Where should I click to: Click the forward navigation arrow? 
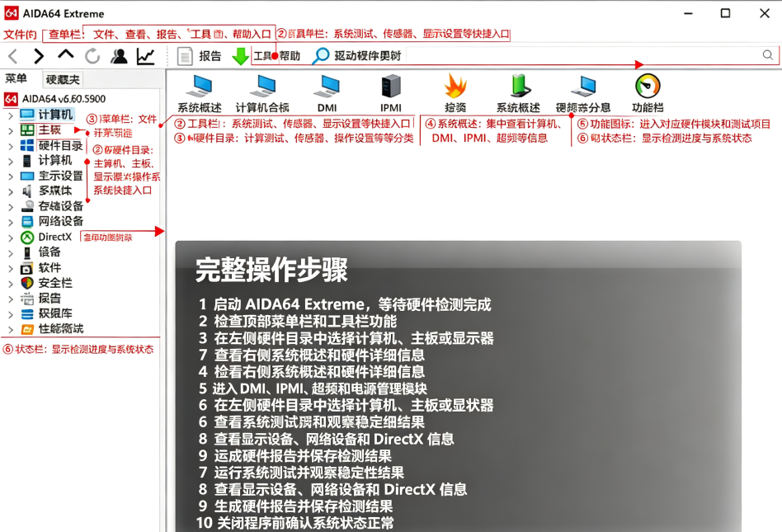click(x=39, y=56)
